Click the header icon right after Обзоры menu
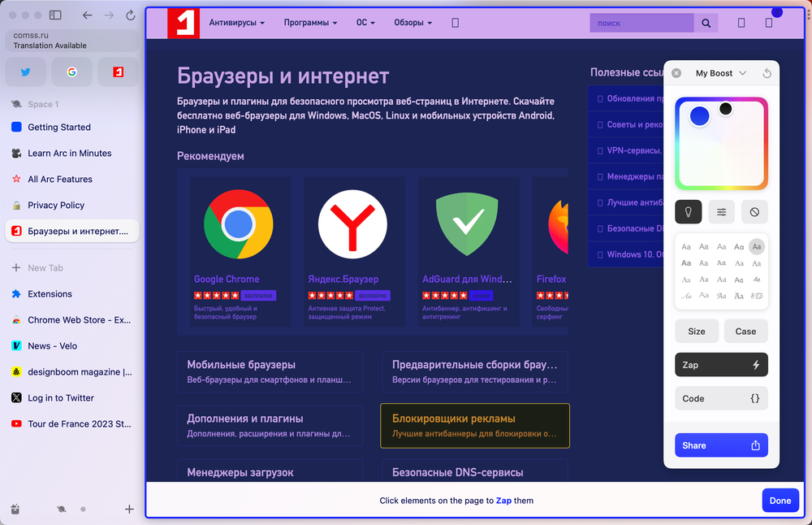Screen dimensions: 812x525 (x=456, y=23)
